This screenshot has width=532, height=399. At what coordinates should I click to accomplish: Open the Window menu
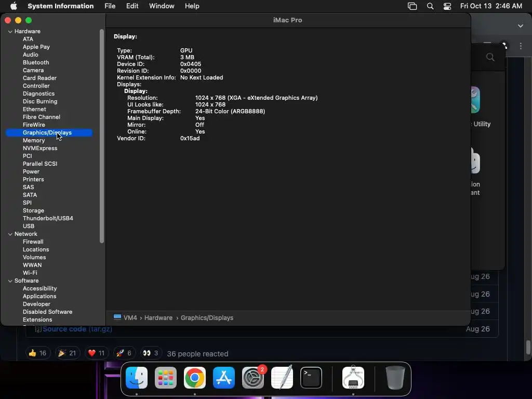pos(162,6)
